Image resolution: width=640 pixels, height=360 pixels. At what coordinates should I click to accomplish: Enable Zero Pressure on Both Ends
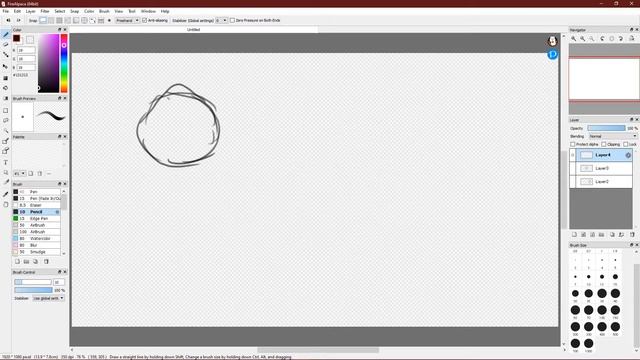(x=232, y=20)
